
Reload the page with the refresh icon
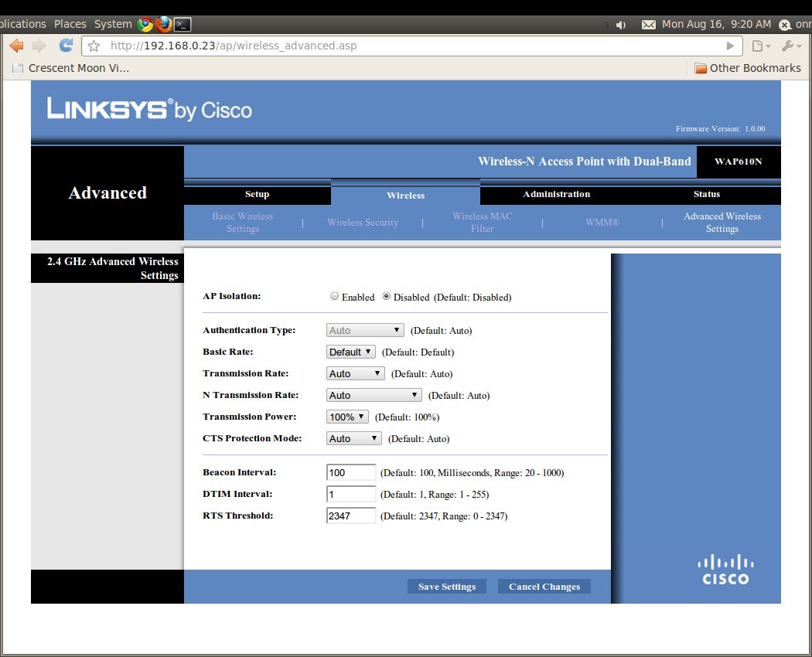(66, 46)
